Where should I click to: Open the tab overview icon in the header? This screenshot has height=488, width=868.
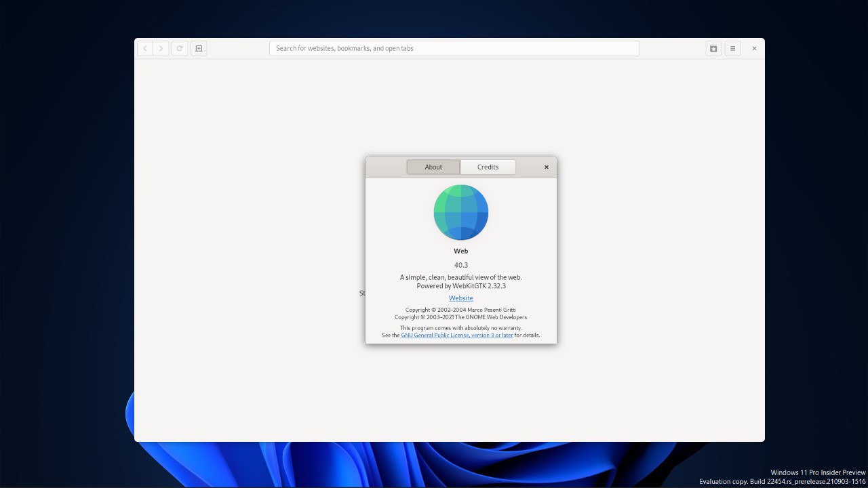tap(713, 48)
